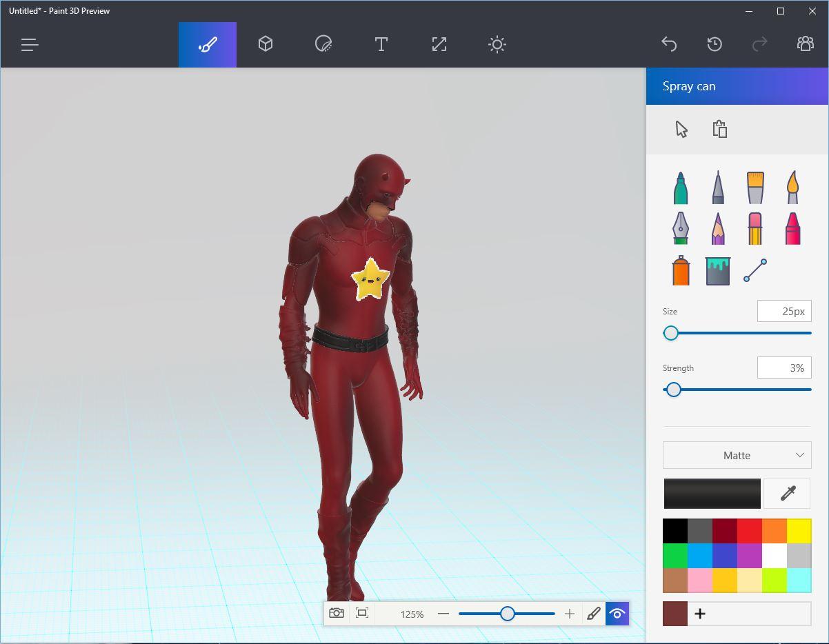Select the Art tools brush tab
829x644 pixels.
(x=208, y=45)
